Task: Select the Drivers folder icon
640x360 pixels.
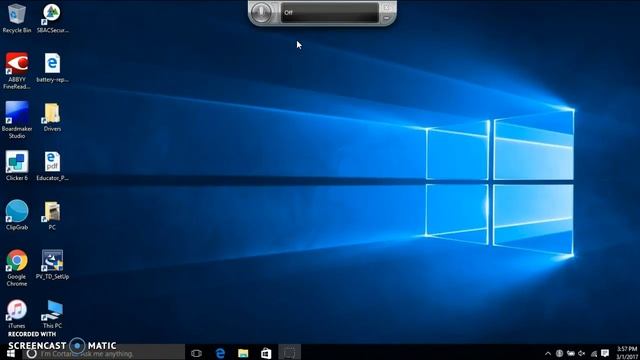Action: click(52, 117)
